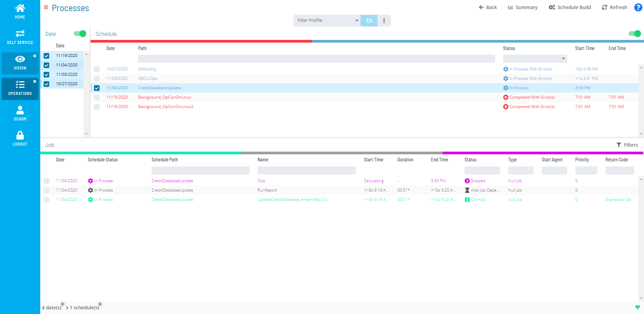Click the Back button

click(488, 7)
